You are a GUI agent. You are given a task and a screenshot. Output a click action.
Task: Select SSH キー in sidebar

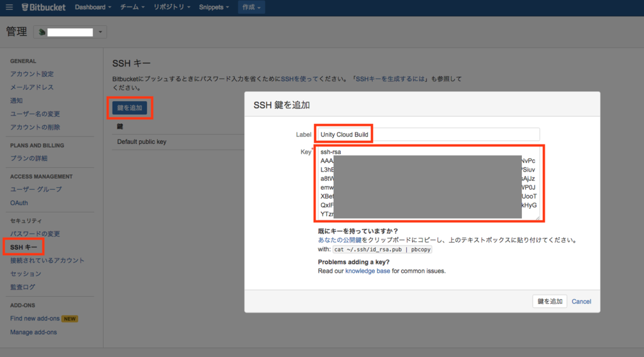tap(23, 247)
